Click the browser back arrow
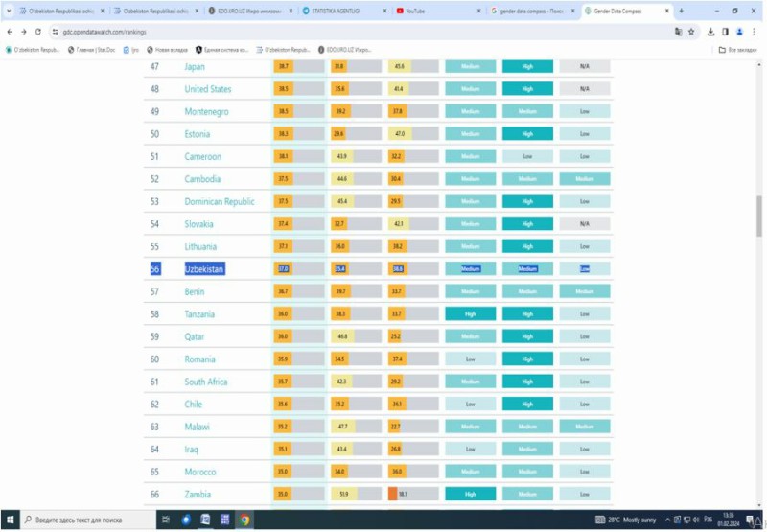Screen dimensions: 767x532 (x=10, y=31)
